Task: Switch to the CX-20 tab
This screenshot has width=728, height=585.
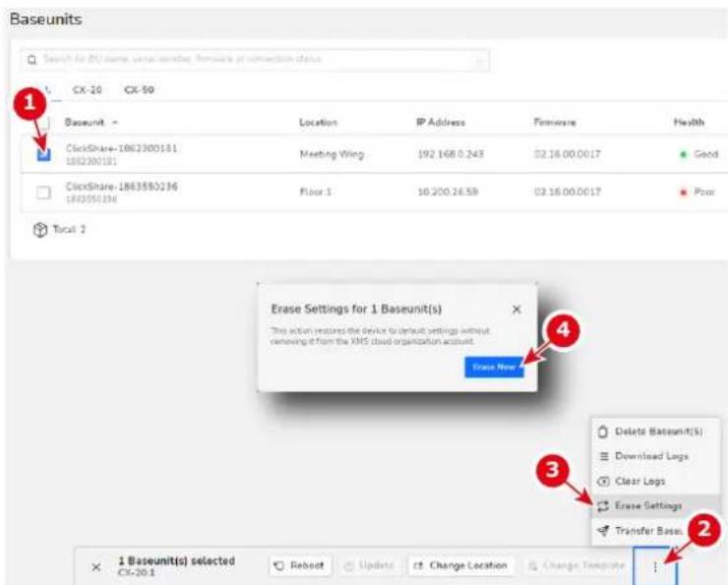Action: tap(87, 89)
